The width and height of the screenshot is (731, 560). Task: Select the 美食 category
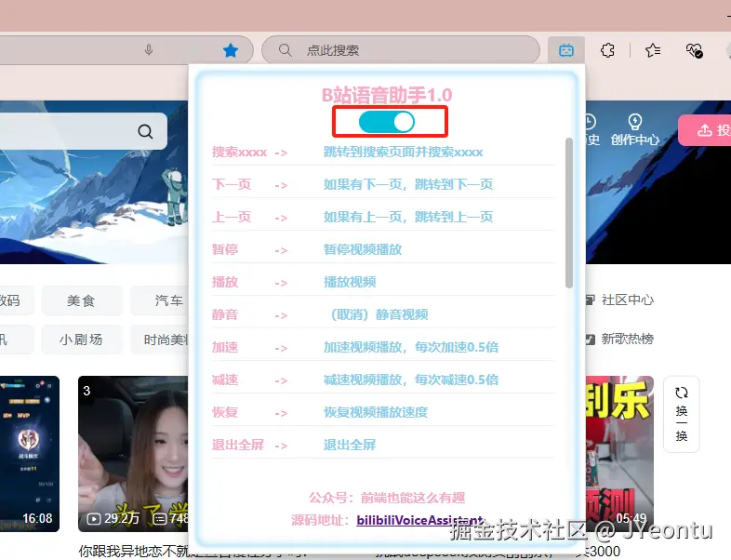click(81, 300)
